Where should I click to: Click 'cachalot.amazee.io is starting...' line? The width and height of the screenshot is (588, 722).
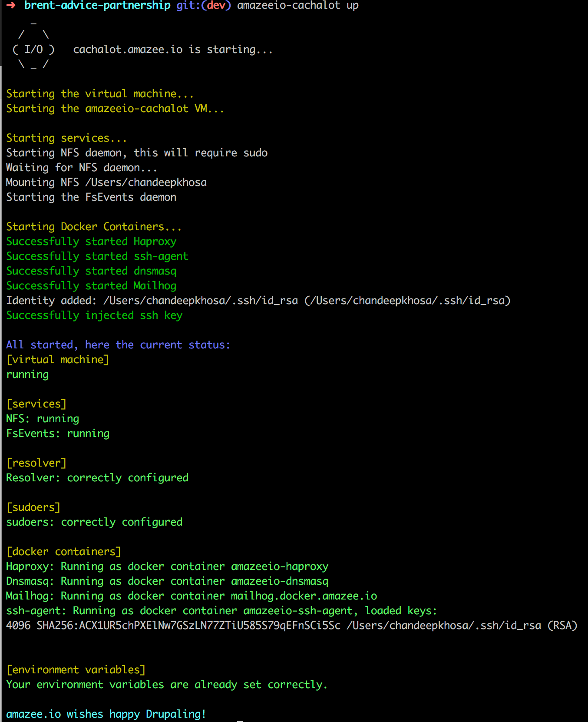[x=173, y=50]
